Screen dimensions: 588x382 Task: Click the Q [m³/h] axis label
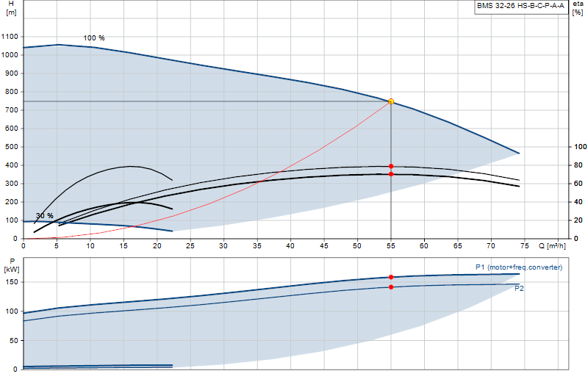click(x=552, y=246)
